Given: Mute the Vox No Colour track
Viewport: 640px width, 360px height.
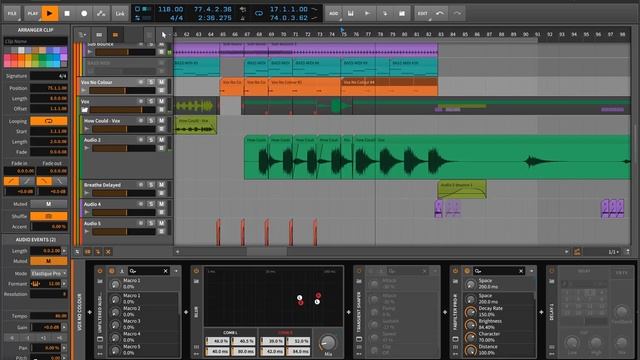Looking at the screenshot, I should coord(162,82).
